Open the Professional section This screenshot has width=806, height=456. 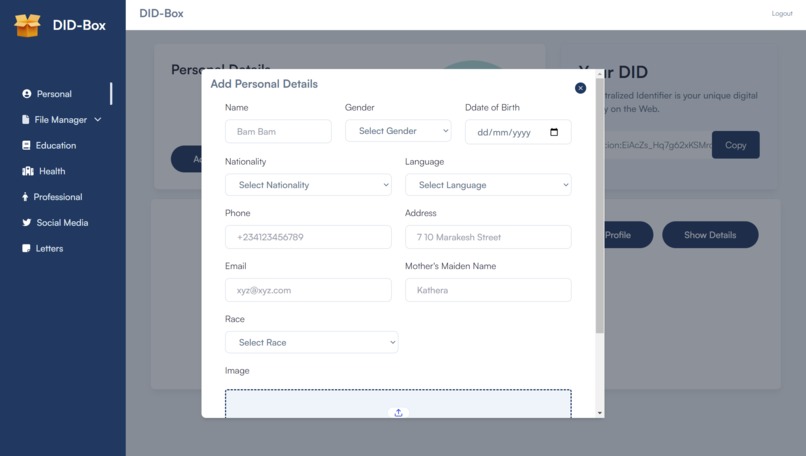click(58, 197)
